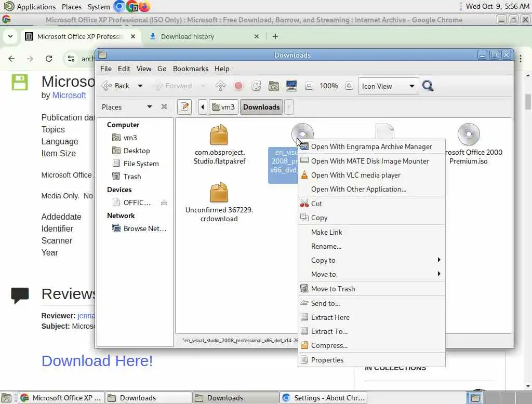Go up to the parent folder
This screenshot has height=404, width=532.
220,86
